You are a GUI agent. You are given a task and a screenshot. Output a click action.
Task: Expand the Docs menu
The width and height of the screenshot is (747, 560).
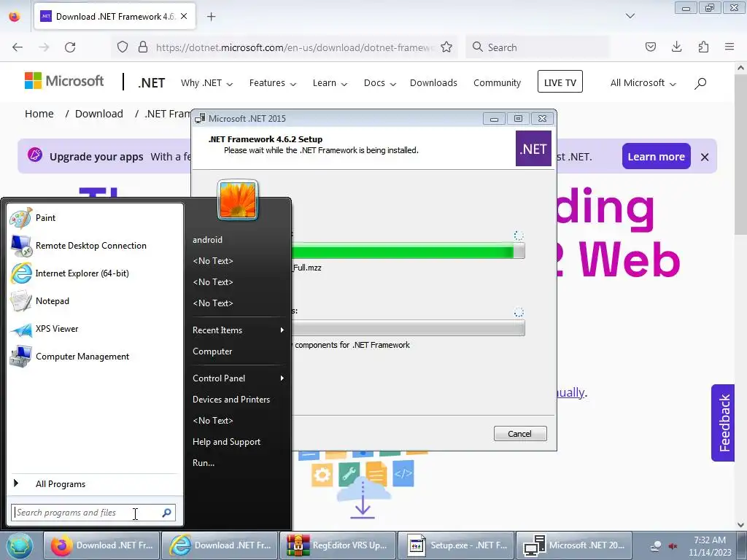379,83
